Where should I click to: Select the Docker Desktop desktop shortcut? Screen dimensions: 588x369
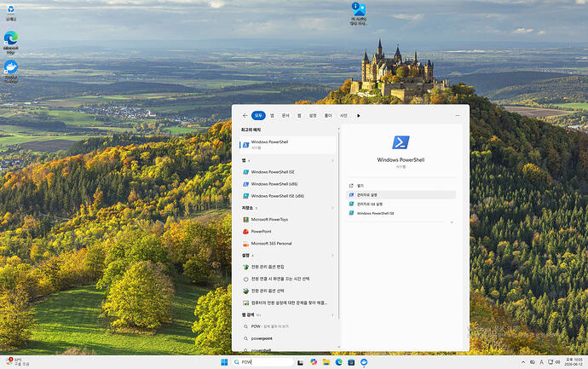click(11, 72)
